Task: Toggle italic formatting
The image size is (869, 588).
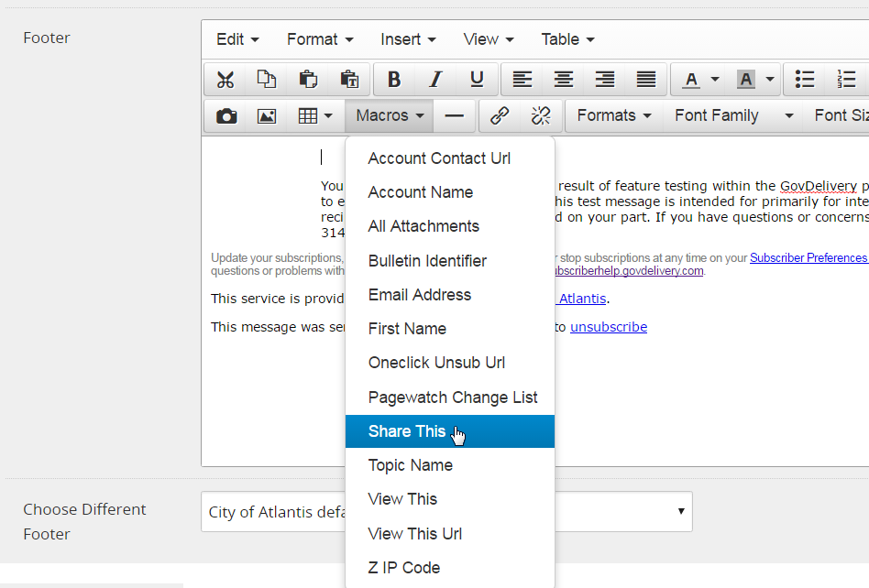Action: tap(435, 80)
